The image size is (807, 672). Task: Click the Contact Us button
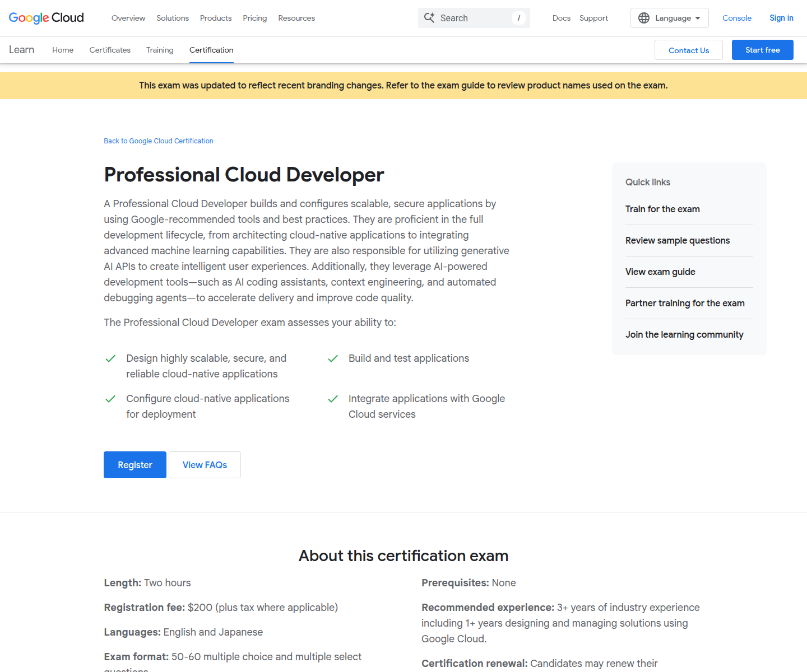coord(689,50)
